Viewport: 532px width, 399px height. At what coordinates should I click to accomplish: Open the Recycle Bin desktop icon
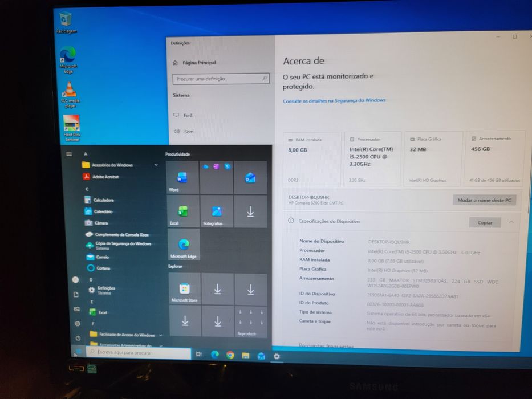point(66,22)
